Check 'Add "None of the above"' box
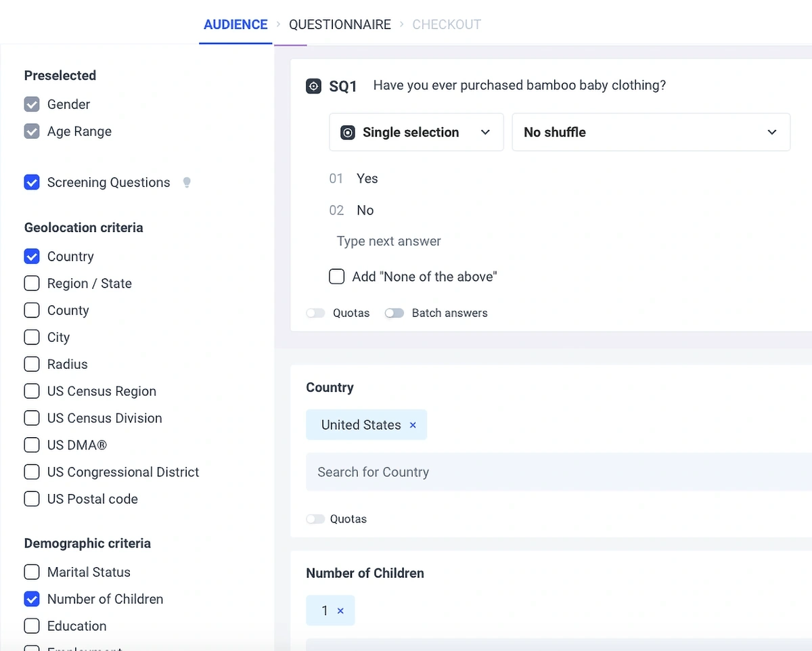Screen dimensions: 812x651 click(337, 276)
